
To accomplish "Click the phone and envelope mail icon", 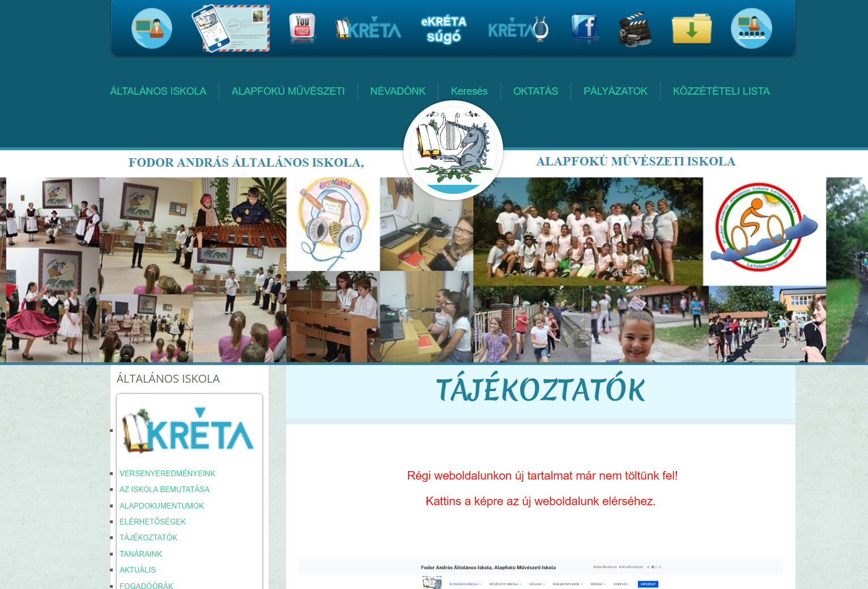I will point(231,28).
